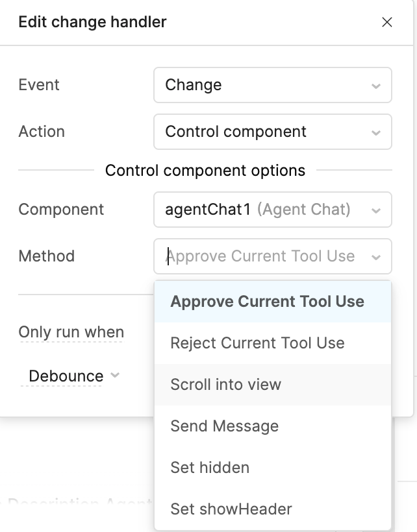Pick Scroll into view from the list

(225, 385)
